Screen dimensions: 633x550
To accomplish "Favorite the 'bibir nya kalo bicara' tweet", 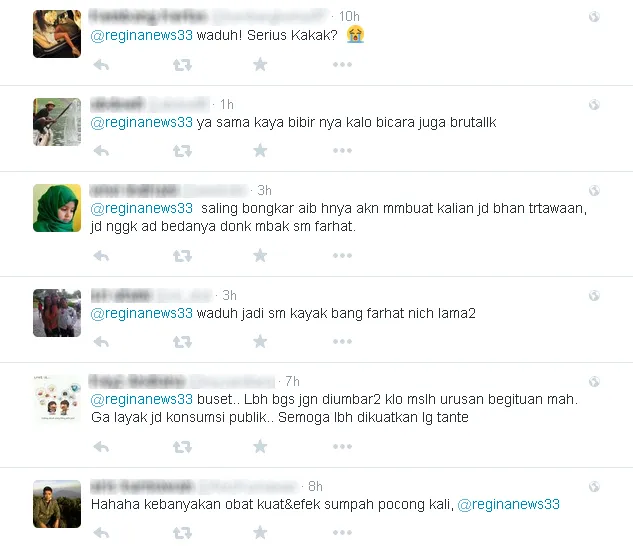I will click(x=260, y=151).
